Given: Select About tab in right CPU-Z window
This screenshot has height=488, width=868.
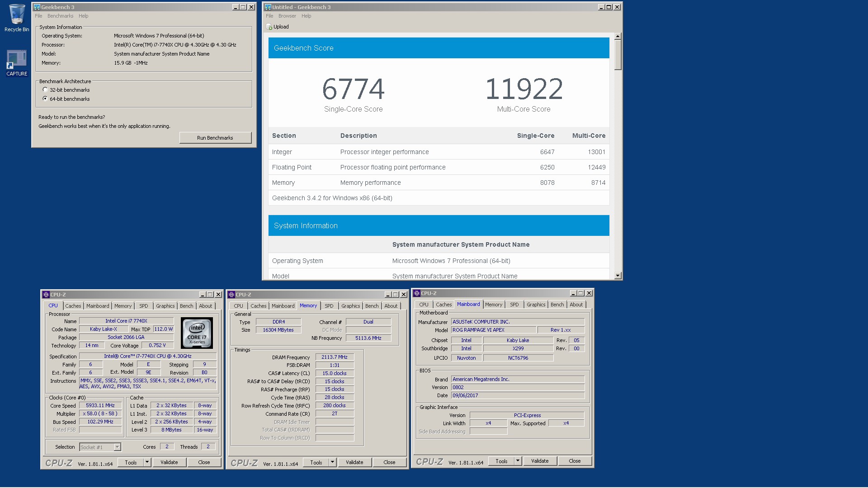Looking at the screenshot, I should click(576, 305).
